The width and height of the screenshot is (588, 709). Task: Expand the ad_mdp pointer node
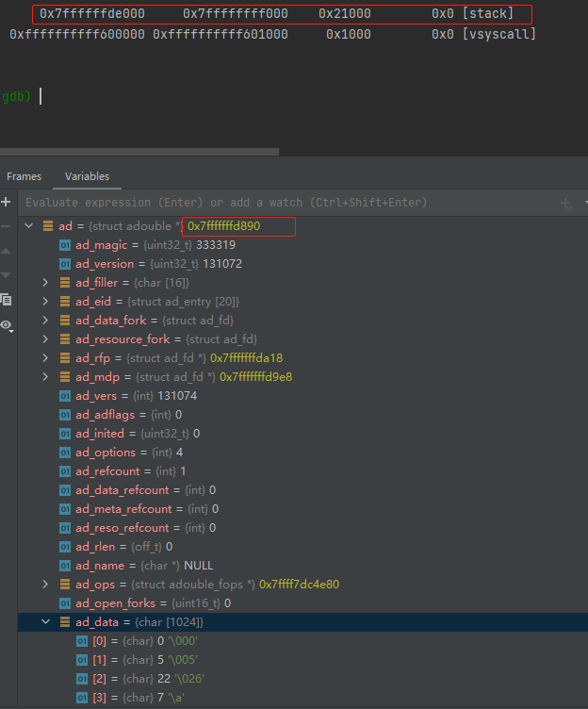45,377
